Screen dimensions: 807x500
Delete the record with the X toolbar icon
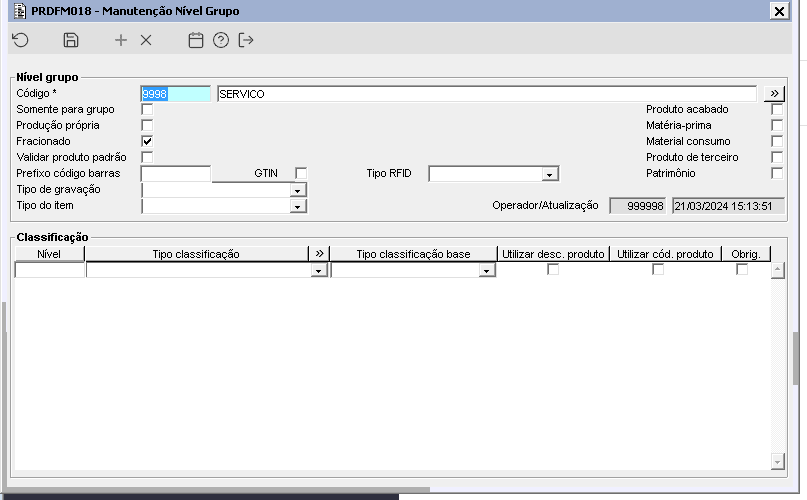(x=146, y=40)
